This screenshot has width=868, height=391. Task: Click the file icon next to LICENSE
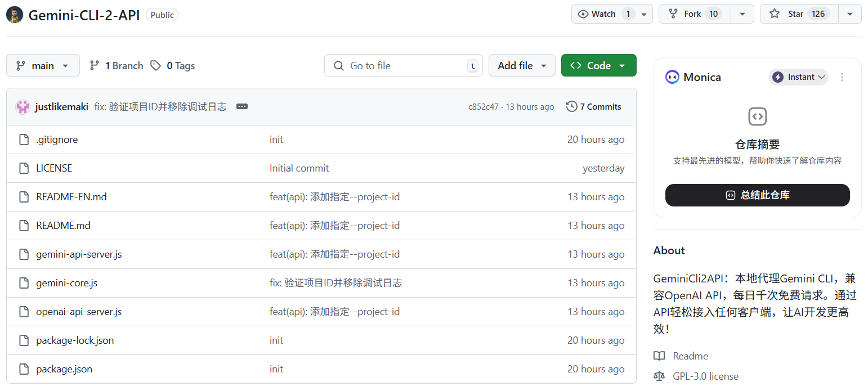tap(24, 168)
